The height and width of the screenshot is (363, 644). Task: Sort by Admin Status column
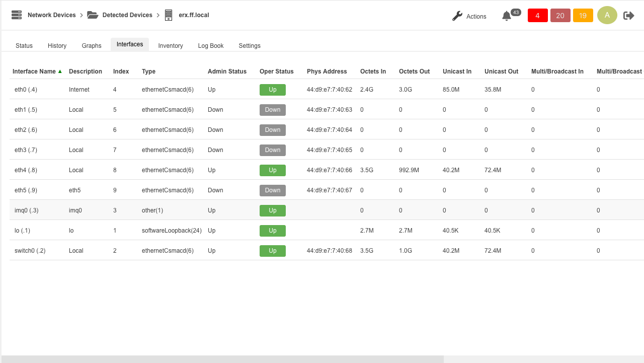coord(227,71)
